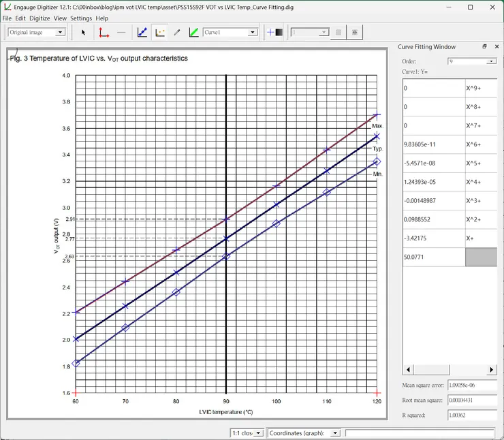Float the Curve Fitting Window panel

[x=484, y=47]
